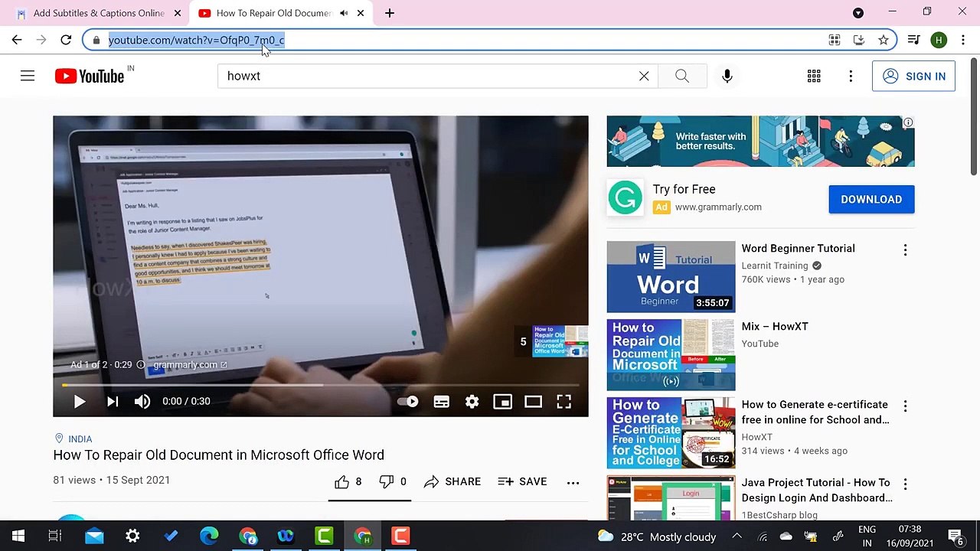This screenshot has height=551, width=980.
Task: Toggle subtitles/closed captions
Action: 442,401
